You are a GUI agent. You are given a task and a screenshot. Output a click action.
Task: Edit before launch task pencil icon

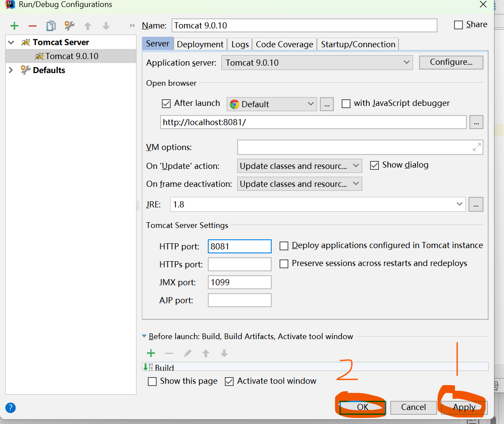tap(187, 353)
